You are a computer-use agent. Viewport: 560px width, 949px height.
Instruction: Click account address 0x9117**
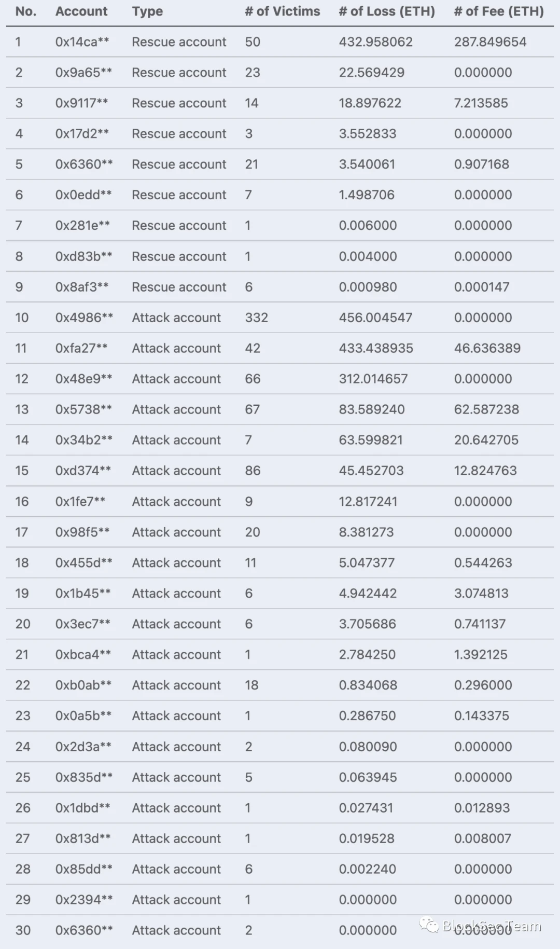coord(82,103)
